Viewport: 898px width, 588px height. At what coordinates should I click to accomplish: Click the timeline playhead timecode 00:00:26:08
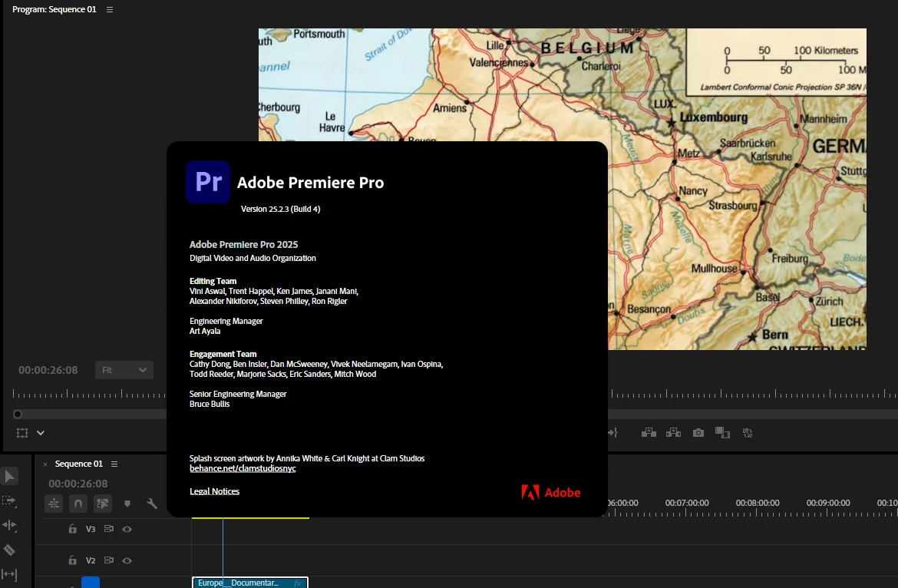78,484
